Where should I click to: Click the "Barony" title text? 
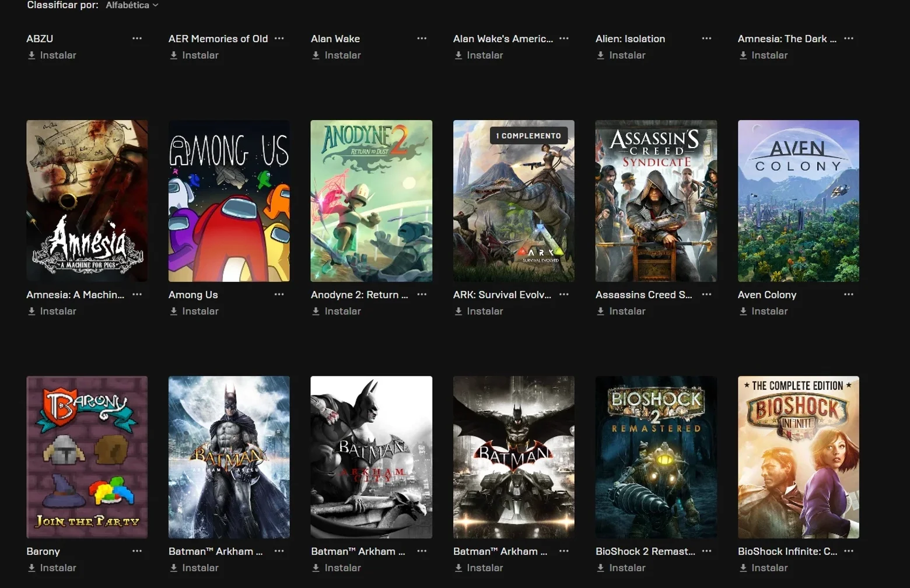pos(43,551)
